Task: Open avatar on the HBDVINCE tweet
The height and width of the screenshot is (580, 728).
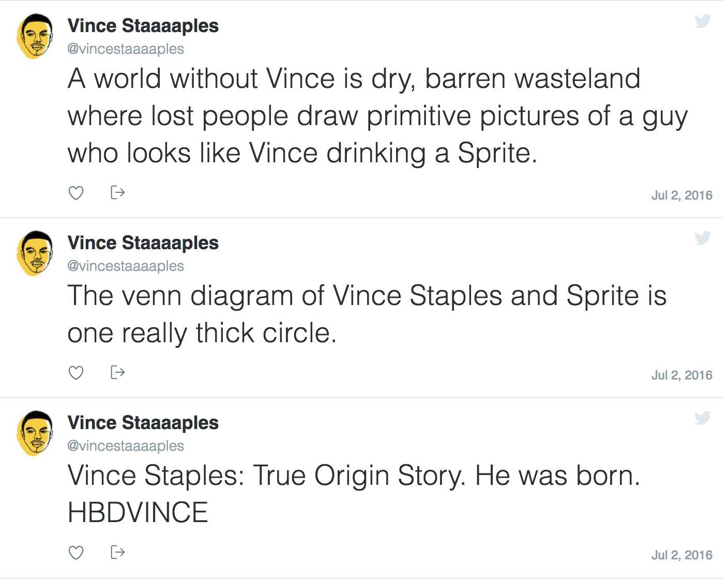Action: point(35,433)
